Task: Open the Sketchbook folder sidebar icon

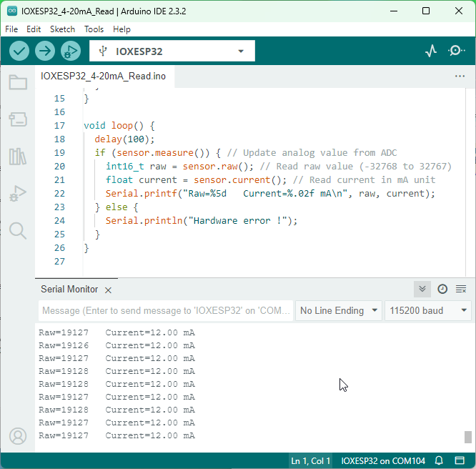Action: pyautogui.click(x=18, y=82)
